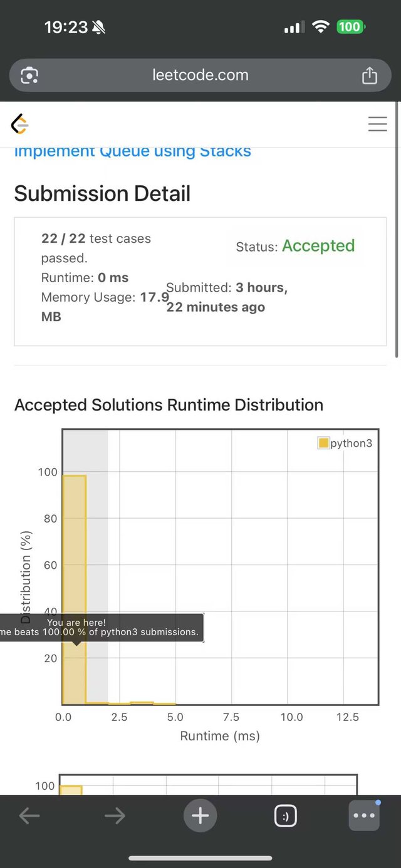
Task: Show open tabs with the tab switcher icon
Action: [x=285, y=815]
